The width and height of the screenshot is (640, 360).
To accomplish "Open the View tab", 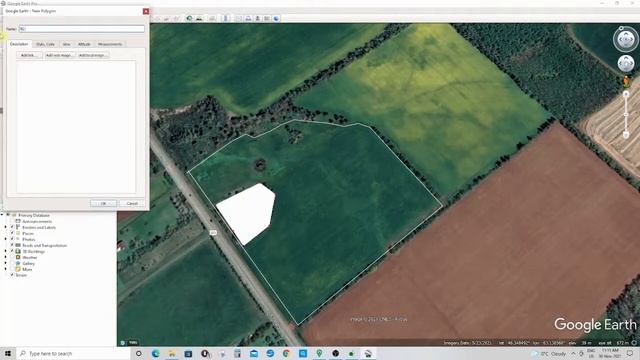I will tap(66, 44).
